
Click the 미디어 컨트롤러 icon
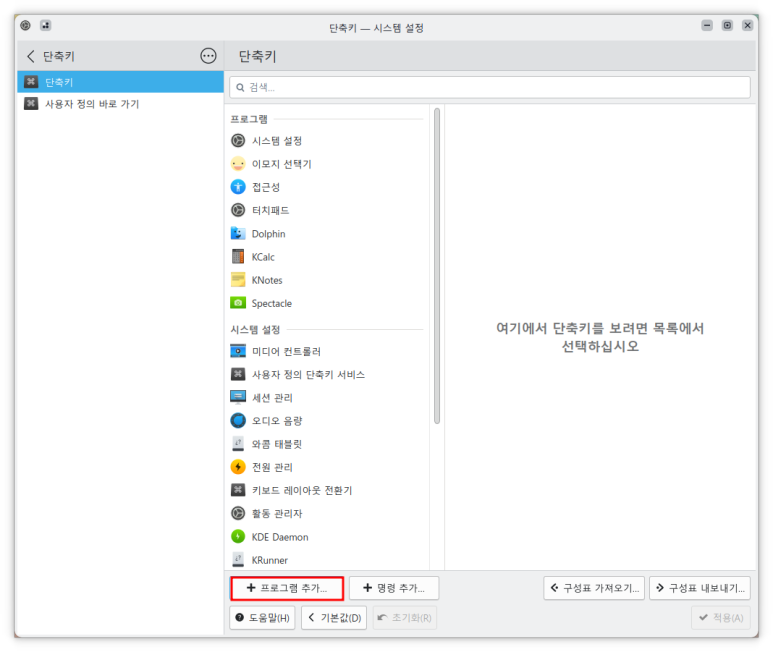point(238,351)
